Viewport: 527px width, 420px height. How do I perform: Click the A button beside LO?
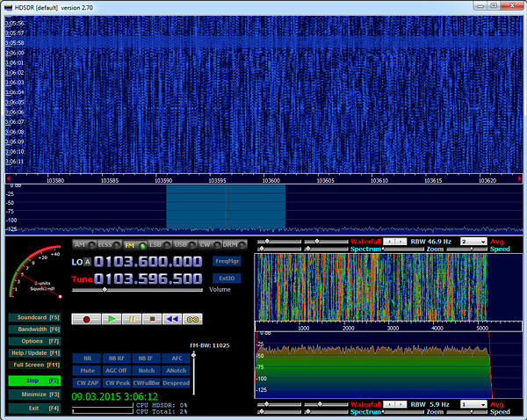pos(87,263)
